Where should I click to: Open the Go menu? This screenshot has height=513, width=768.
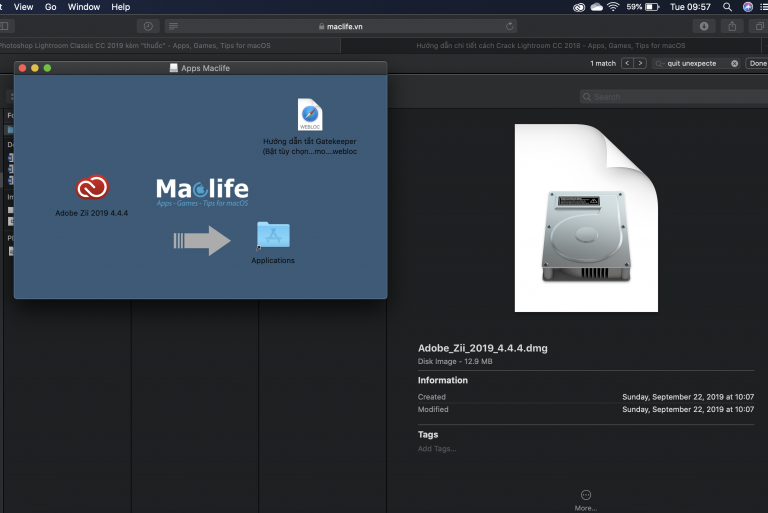[50, 7]
